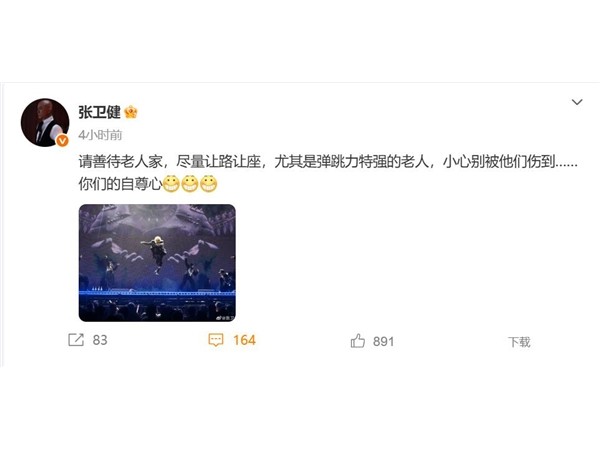600x450 pixels.
Task: Click the first grinning emoji
Action: tap(171, 184)
